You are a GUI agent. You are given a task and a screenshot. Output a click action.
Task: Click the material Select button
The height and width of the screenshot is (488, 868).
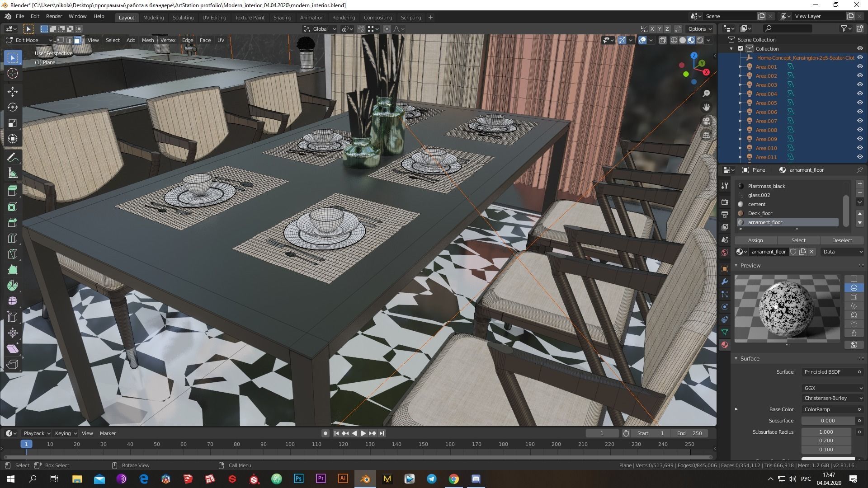798,240
